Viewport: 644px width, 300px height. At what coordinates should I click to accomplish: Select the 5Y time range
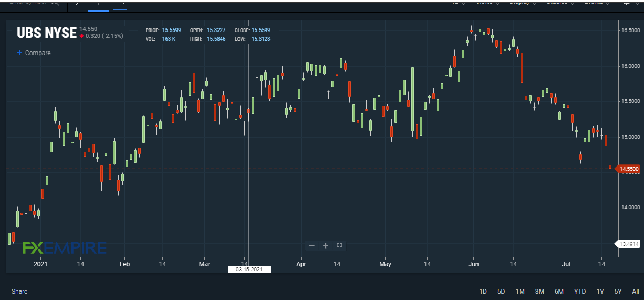(x=618, y=291)
